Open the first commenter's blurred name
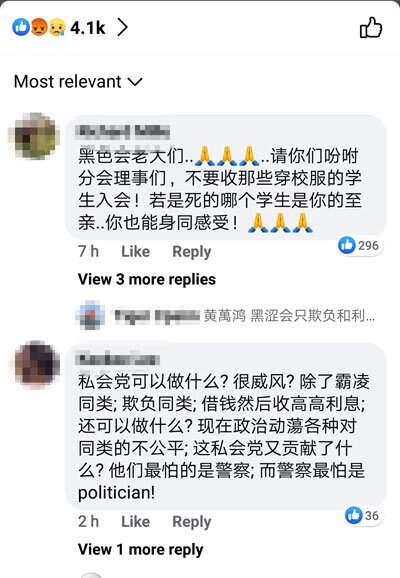The height and width of the screenshot is (578, 400). (x=124, y=132)
